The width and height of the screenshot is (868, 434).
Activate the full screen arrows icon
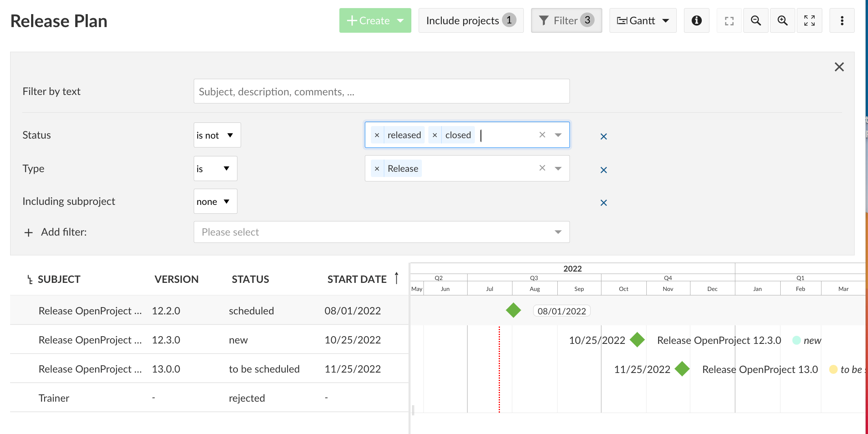click(x=809, y=20)
